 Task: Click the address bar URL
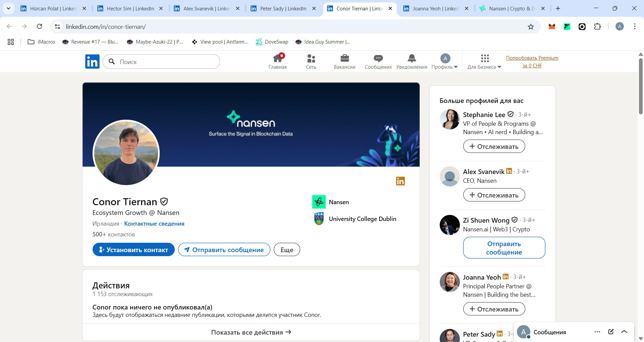coord(106,26)
